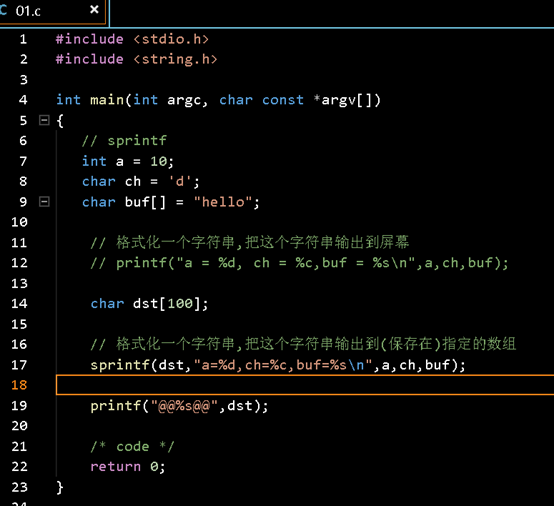Click 'char dst[100];' declaration
Image resolution: width=554 pixels, height=506 pixels.
[149, 304]
